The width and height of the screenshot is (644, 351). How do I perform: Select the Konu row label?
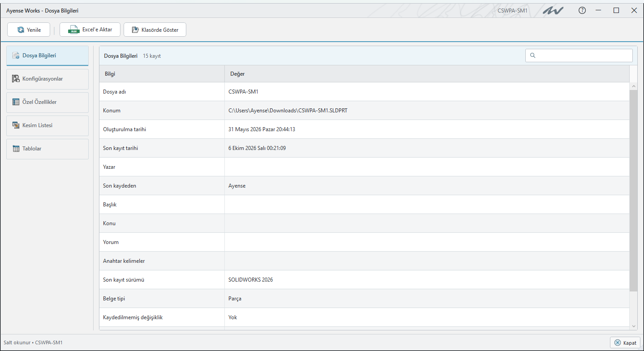(x=109, y=223)
